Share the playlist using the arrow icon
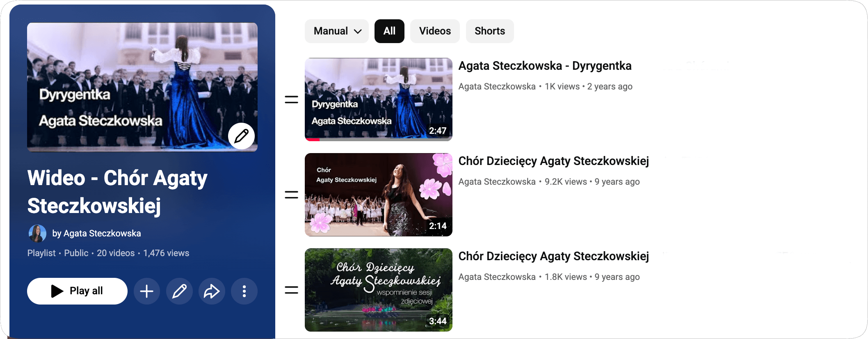868x339 pixels. coord(212,291)
